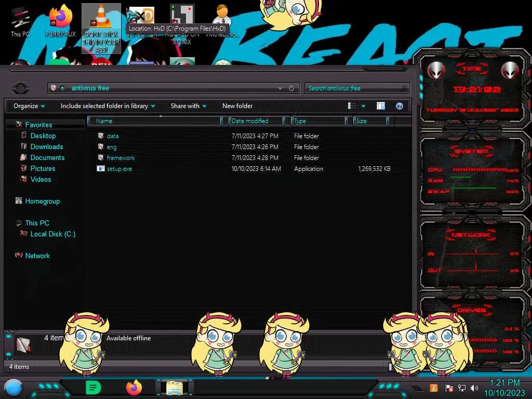Click the Application type cell
The height and width of the screenshot is (399, 532).
pyautogui.click(x=309, y=169)
